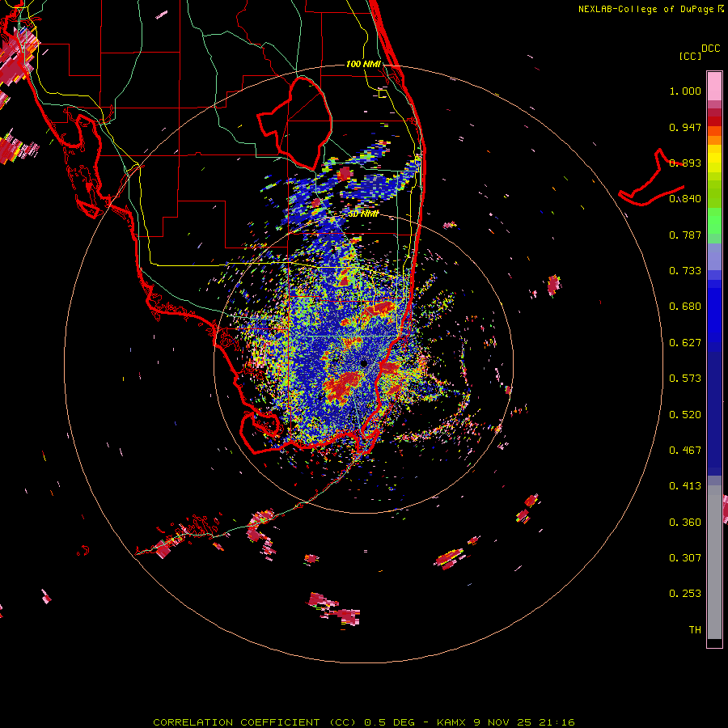Click the 0.573 color scale label
This screenshot has height=728, width=728.
[685, 378]
